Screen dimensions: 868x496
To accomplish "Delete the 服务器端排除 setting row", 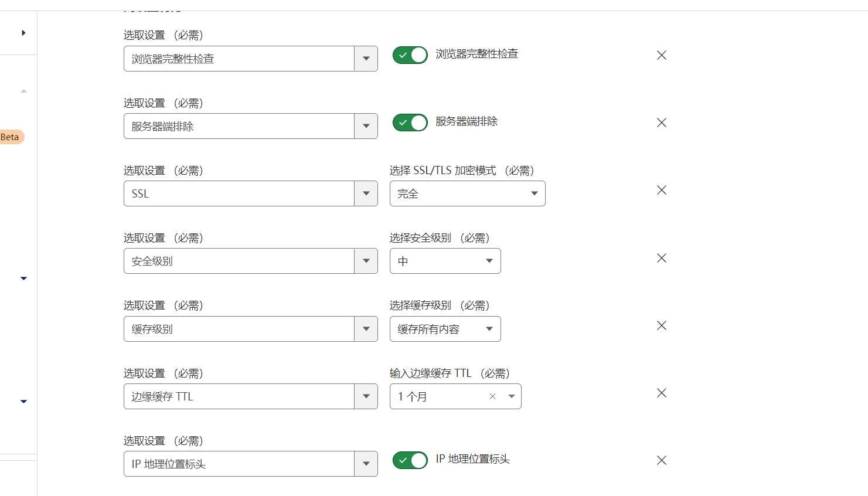I will (662, 123).
